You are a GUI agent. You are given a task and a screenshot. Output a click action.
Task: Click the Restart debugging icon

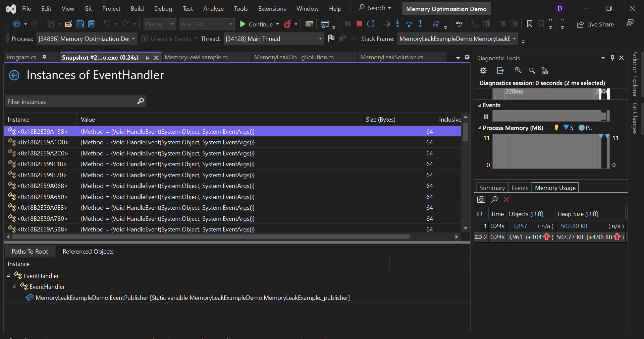(371, 24)
